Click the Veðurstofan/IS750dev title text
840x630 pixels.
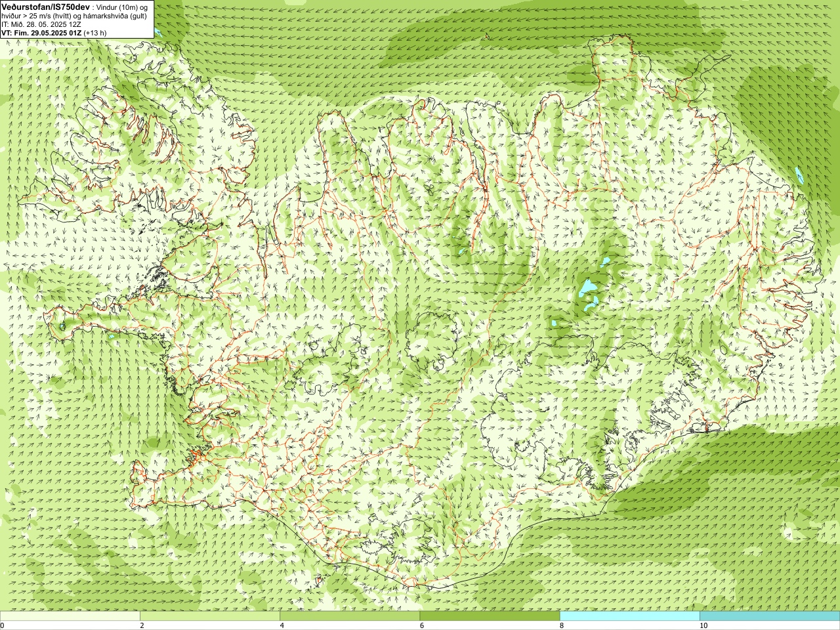point(46,7)
